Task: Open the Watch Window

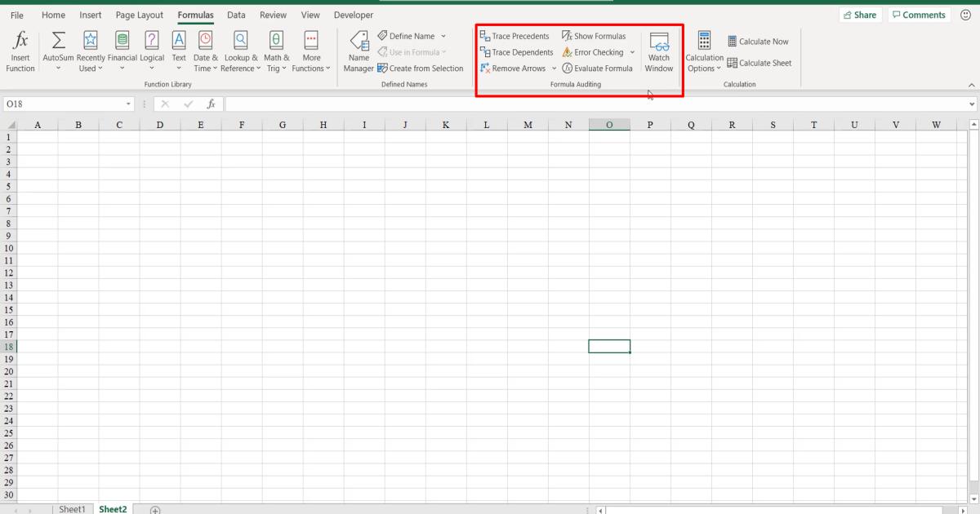Action: tap(658, 52)
